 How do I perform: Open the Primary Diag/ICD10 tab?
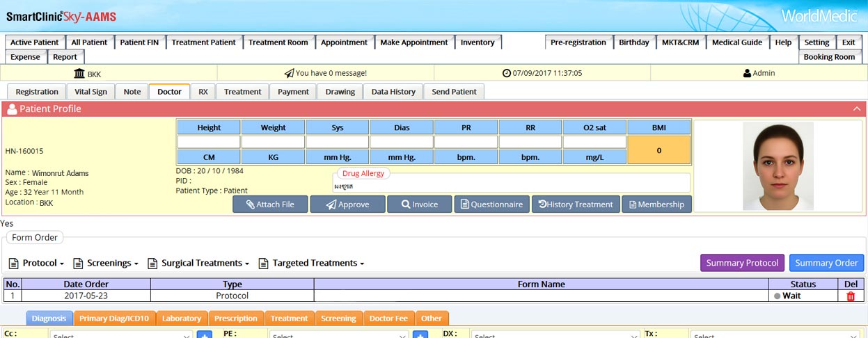[114, 319]
